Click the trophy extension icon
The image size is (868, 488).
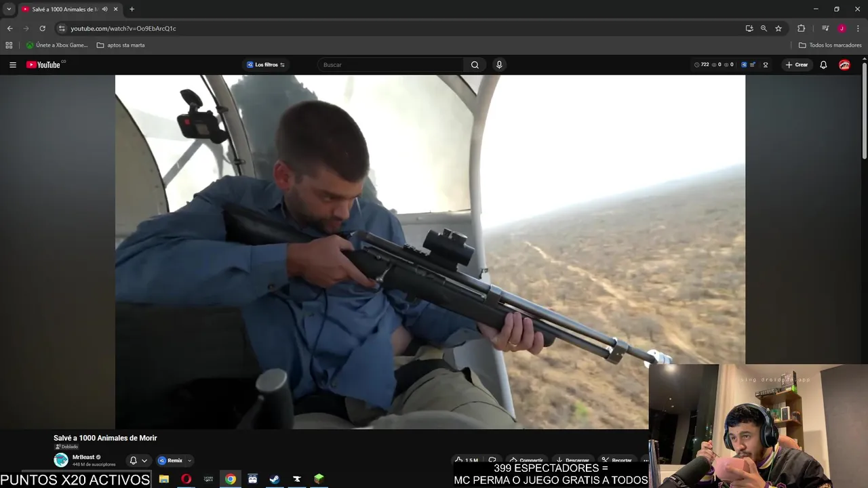pyautogui.click(x=766, y=65)
